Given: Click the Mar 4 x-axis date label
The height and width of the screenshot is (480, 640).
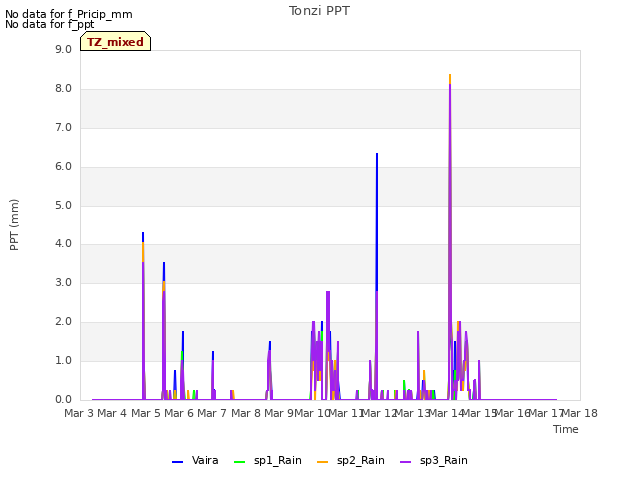Looking at the screenshot, I should (x=112, y=413).
